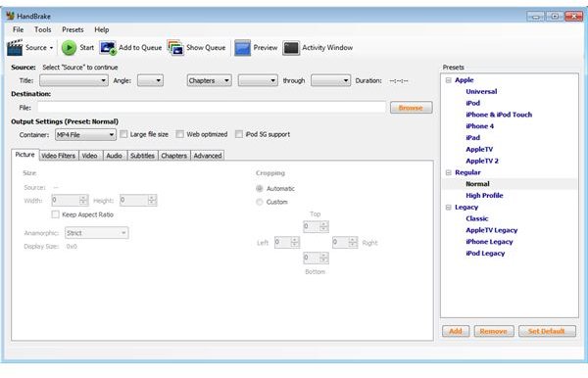The image size is (588, 378).
Task: Switch to the Chapters tab
Action: tap(174, 156)
